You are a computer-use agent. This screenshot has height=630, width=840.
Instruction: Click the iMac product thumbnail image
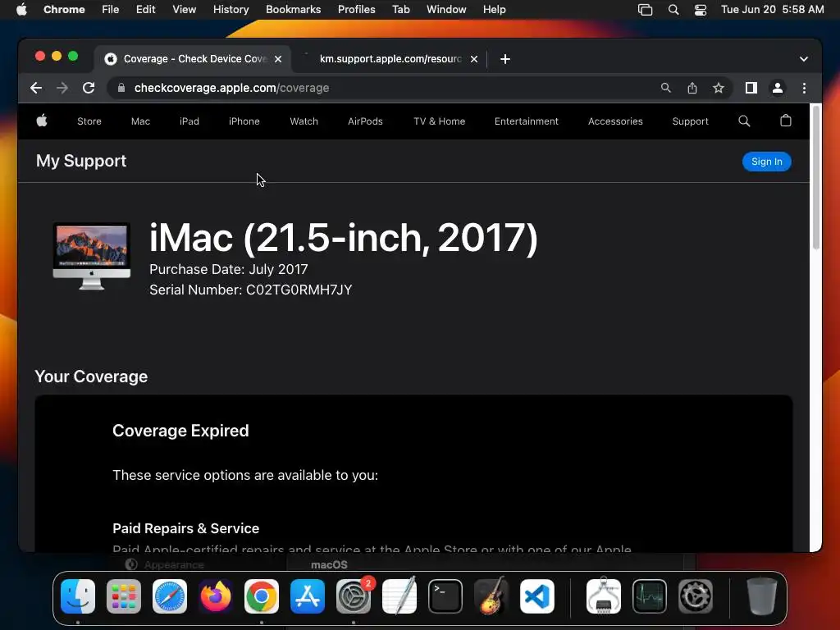tap(92, 257)
